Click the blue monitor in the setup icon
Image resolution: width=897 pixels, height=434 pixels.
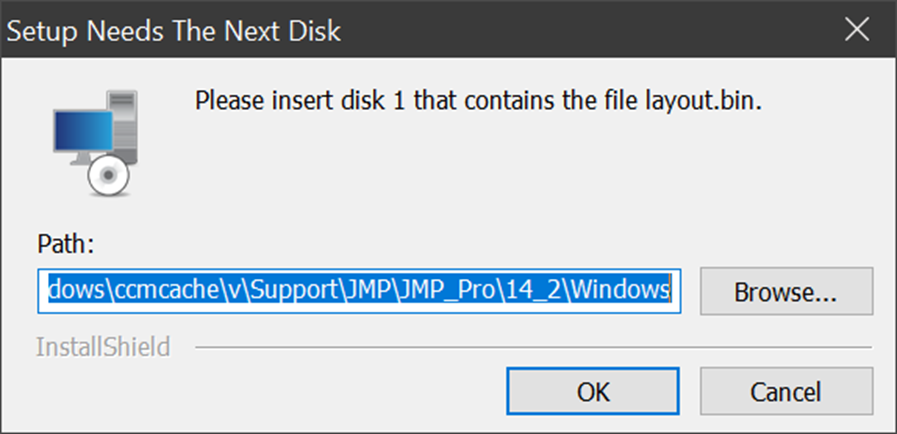pyautogui.click(x=82, y=131)
